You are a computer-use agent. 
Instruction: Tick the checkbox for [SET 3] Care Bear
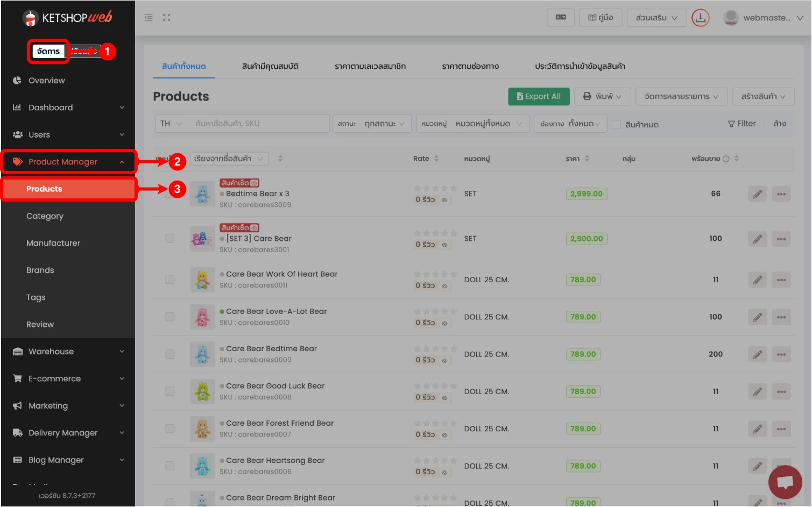tap(170, 239)
